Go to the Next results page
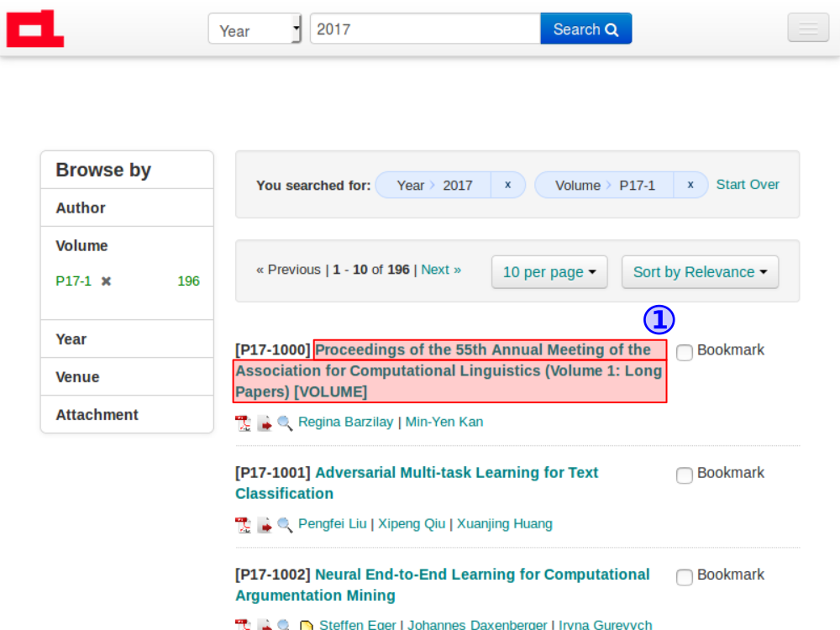The width and height of the screenshot is (840, 630). point(441,270)
